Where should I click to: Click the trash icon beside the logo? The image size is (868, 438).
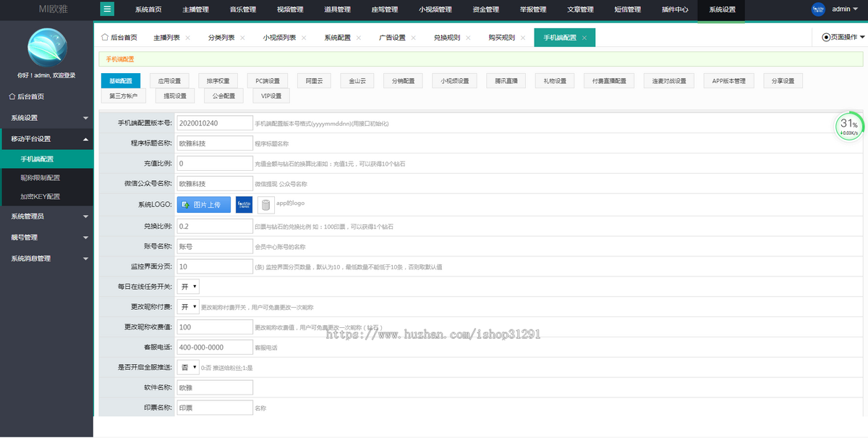point(265,205)
